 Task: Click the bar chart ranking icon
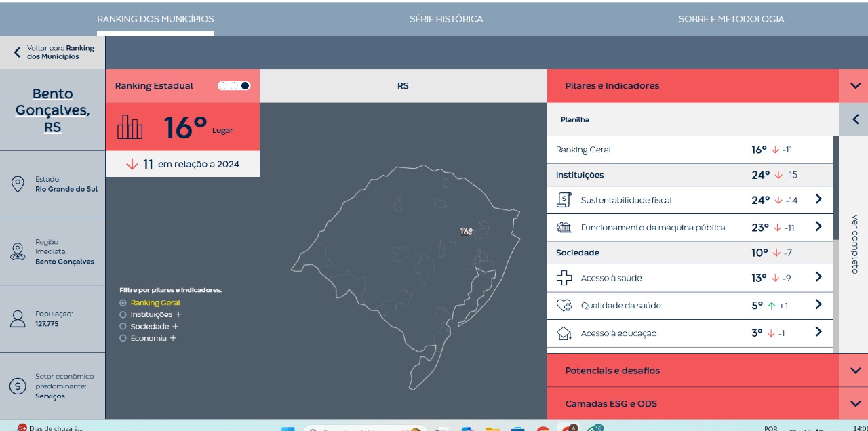(x=130, y=127)
